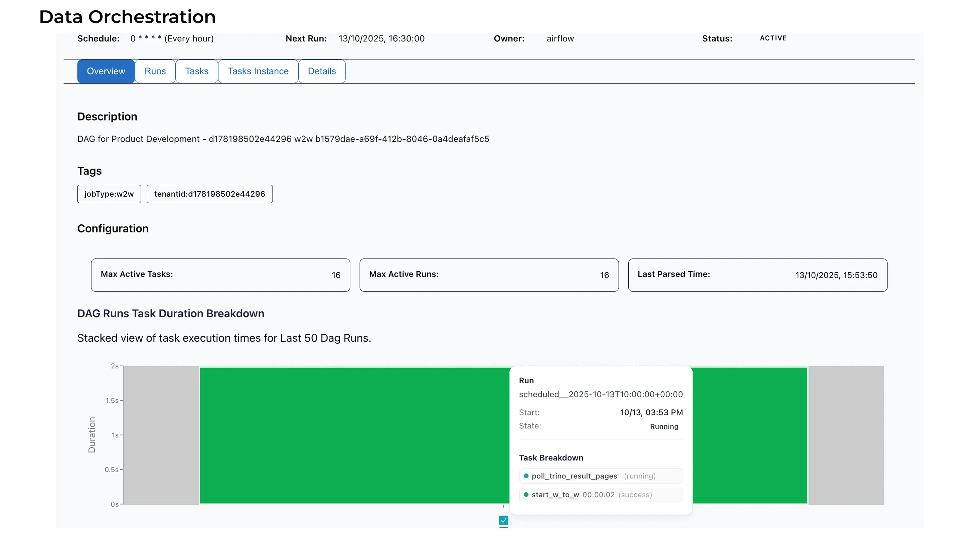This screenshot has height=560, width=980.
Task: Click the green bar in the duration chart
Action: [x=354, y=435]
